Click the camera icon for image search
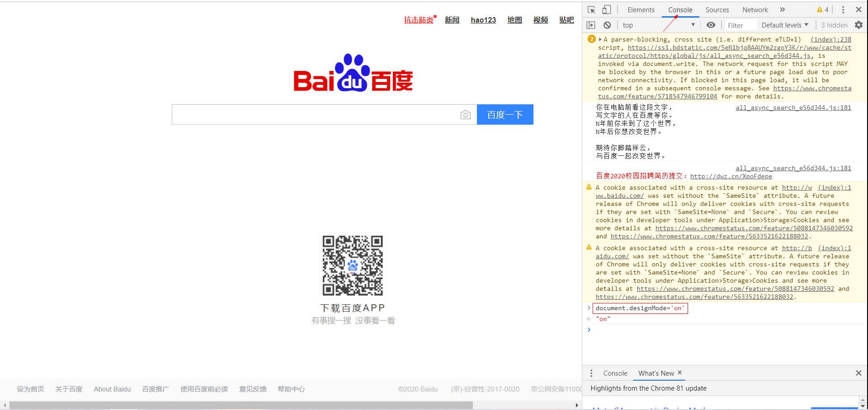Image resolution: width=868 pixels, height=410 pixels. (x=466, y=115)
